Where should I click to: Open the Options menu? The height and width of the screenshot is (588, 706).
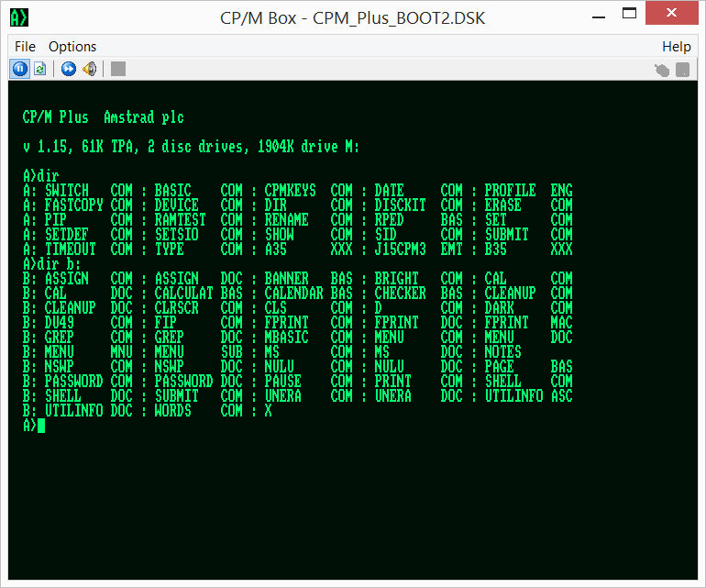(72, 47)
